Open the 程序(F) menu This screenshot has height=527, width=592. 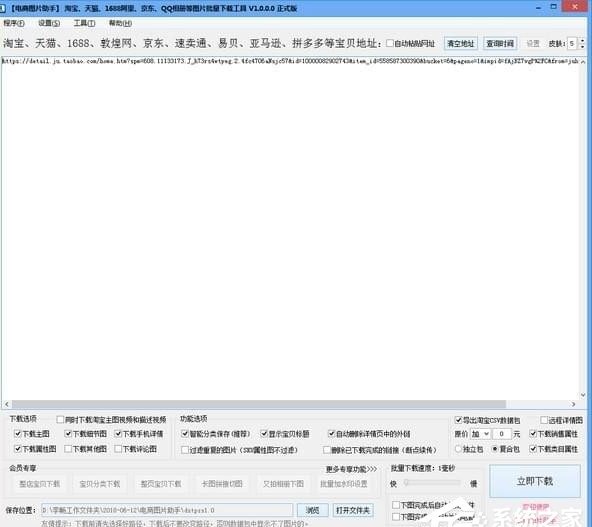click(14, 23)
